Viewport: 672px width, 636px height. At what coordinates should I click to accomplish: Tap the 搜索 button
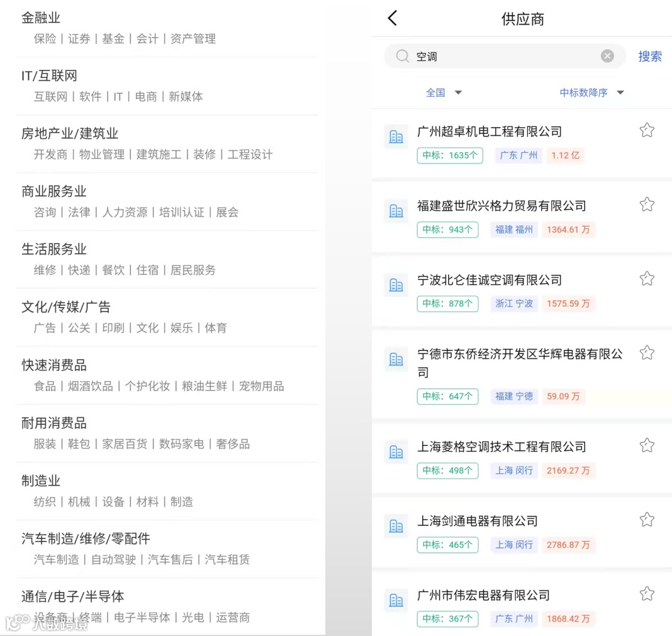point(650,56)
